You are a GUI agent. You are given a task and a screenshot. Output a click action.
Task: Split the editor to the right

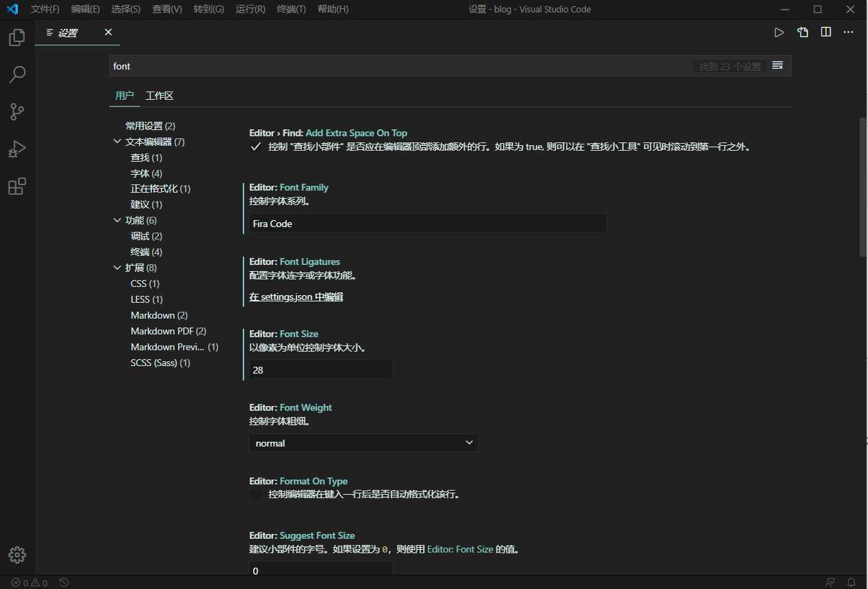click(826, 32)
